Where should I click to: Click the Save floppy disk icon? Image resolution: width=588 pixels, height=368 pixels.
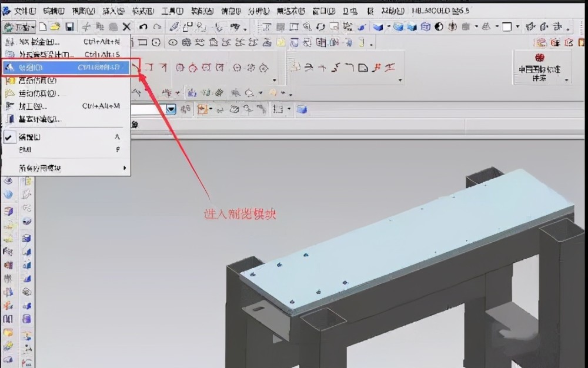pos(69,26)
